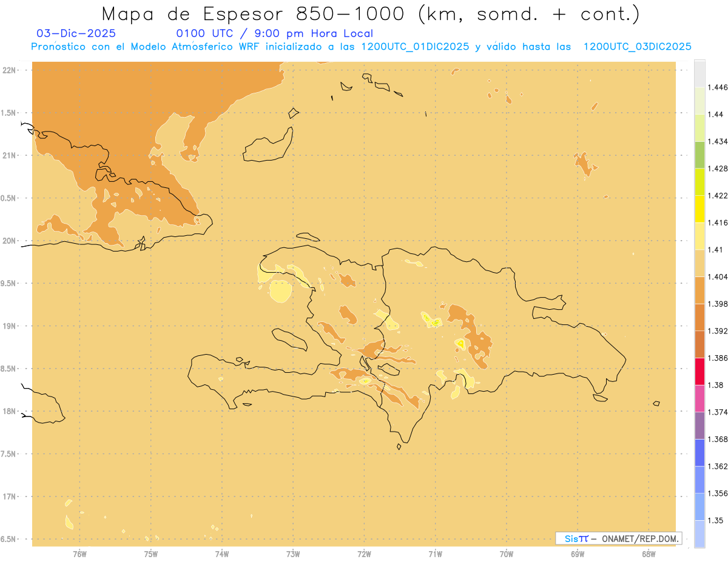Click the '8.5N' latitude label
The width and height of the screenshot is (728, 562).
click(x=8, y=369)
